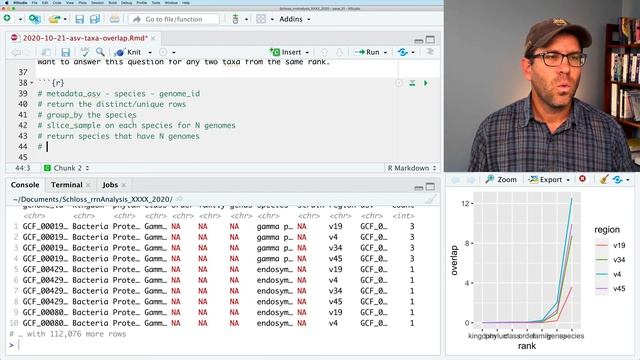Collapse code chunk at line 38

[x=31, y=83]
